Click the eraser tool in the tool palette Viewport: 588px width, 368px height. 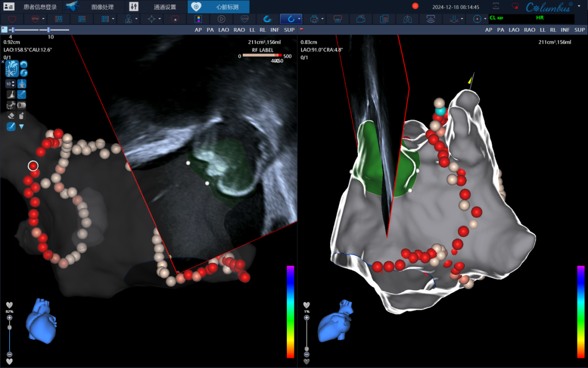click(x=11, y=116)
